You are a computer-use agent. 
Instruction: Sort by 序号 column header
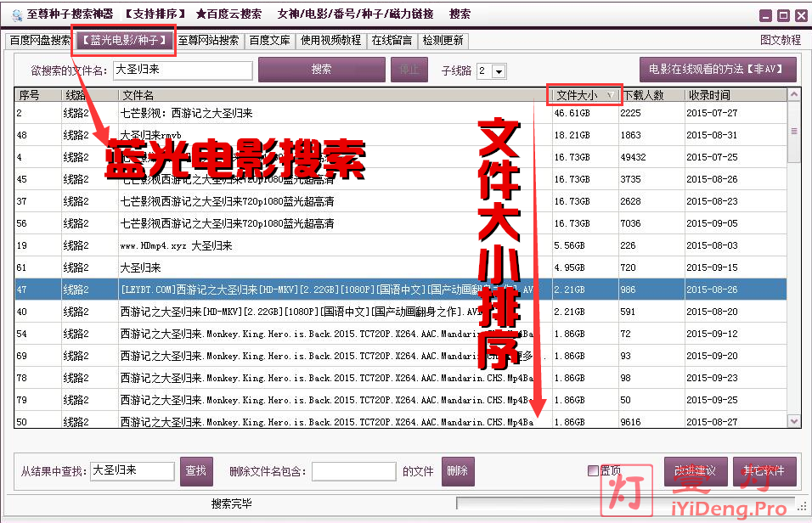pos(37,95)
